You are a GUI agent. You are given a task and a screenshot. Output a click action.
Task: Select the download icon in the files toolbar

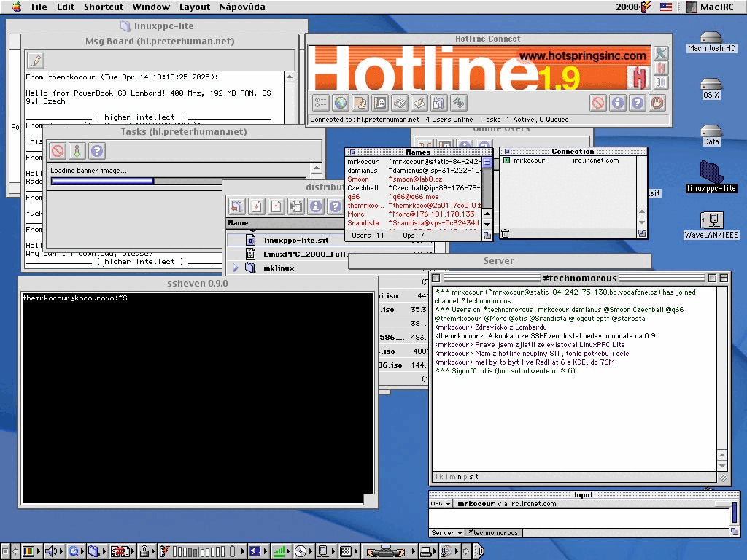point(255,206)
